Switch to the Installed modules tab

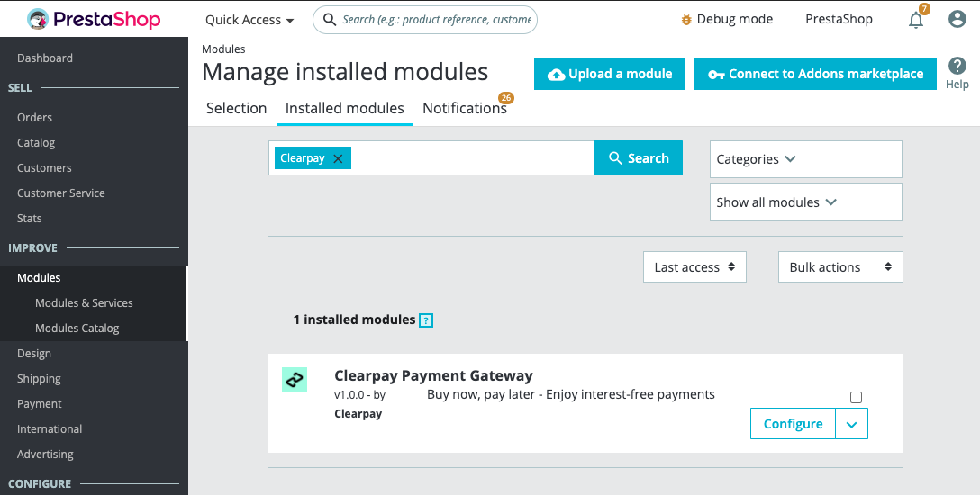344,109
